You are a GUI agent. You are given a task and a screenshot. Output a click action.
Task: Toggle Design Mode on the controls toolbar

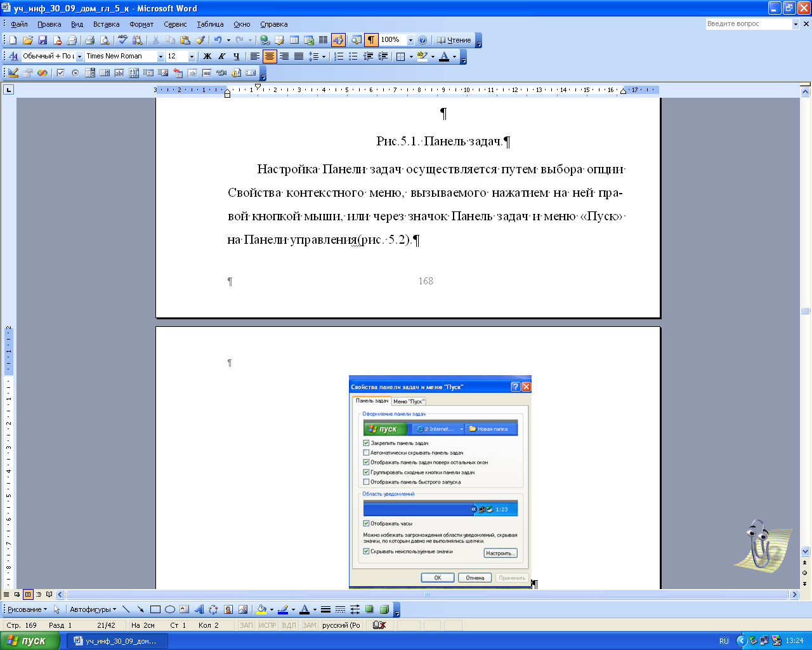tap(13, 73)
